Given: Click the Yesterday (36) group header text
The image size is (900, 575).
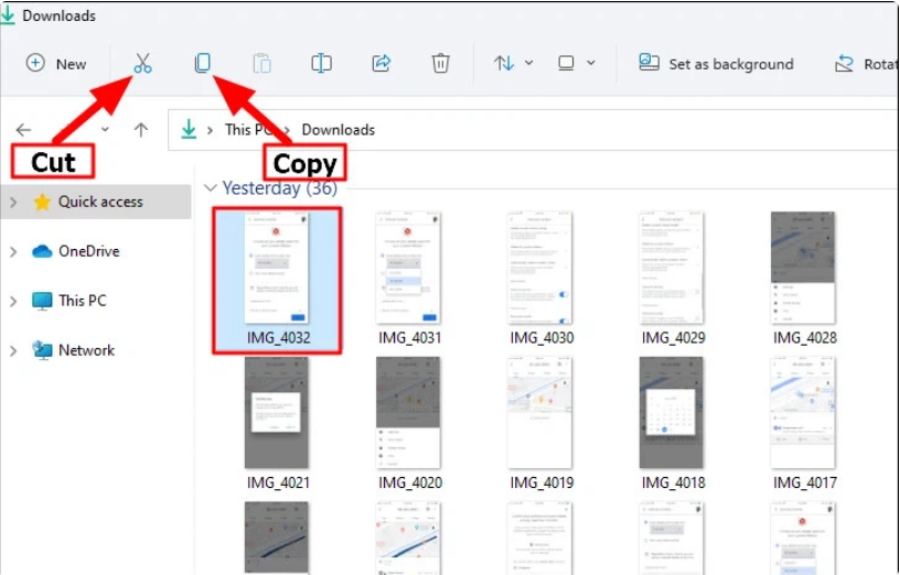Looking at the screenshot, I should point(280,188).
